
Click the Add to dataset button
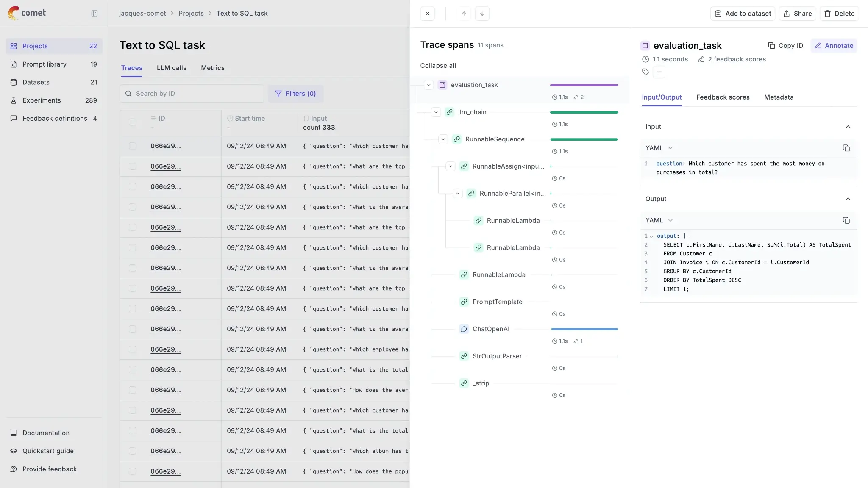tap(743, 14)
